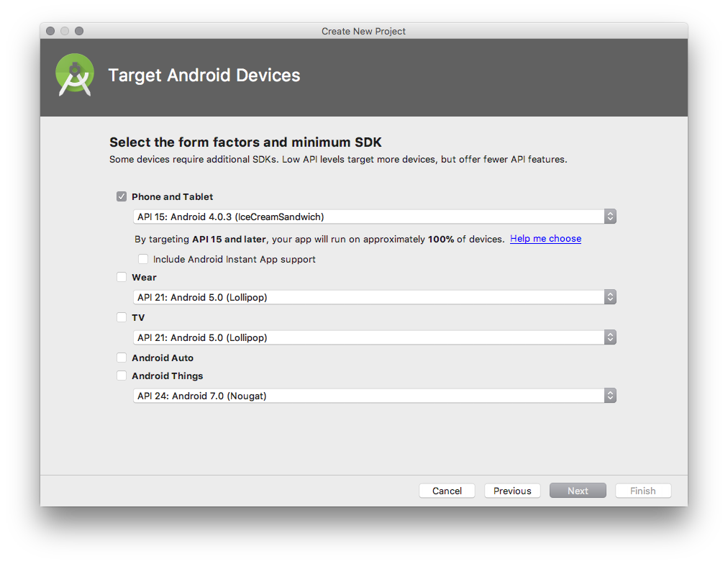Click the Cancel button

point(447,491)
